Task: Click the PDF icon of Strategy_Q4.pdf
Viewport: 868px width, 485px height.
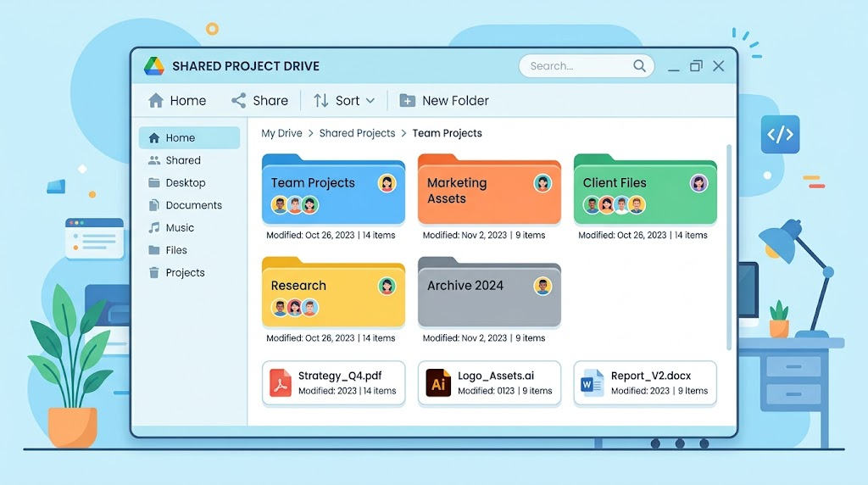Action: pyautogui.click(x=281, y=383)
